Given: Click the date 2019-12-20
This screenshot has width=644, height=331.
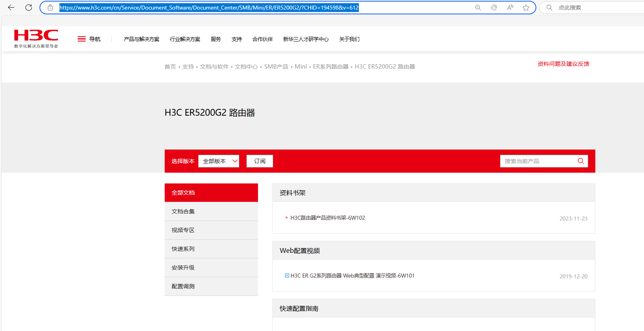Looking at the screenshot, I should click(x=573, y=276).
